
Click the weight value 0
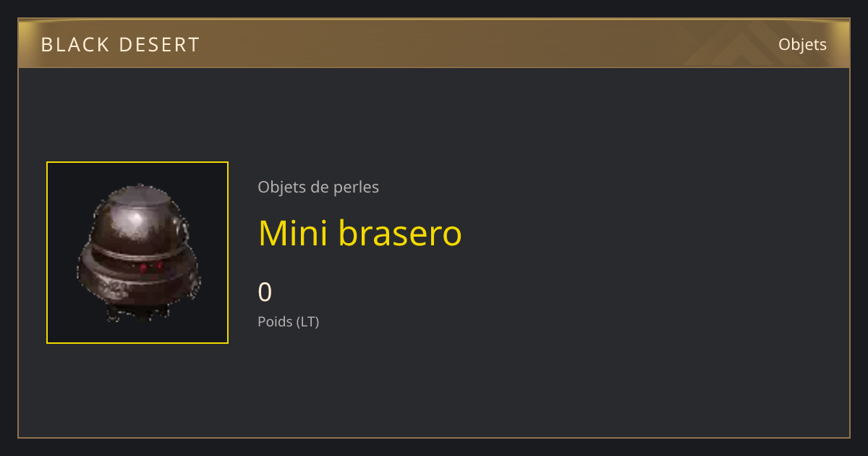(265, 292)
